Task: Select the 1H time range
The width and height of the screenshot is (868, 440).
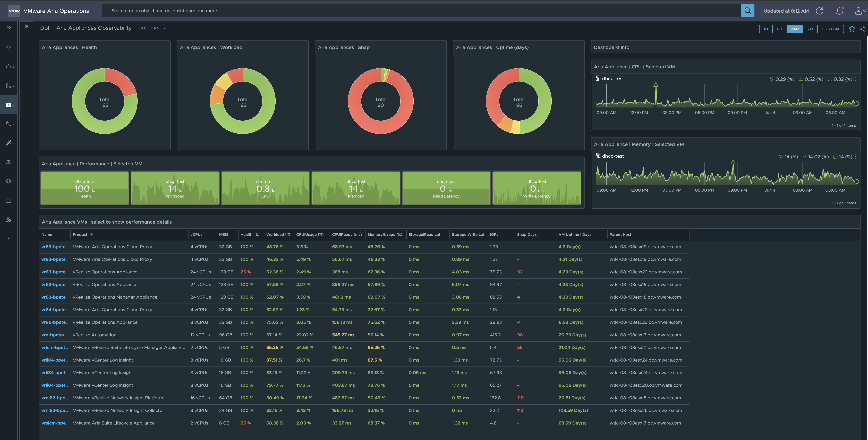Action: coord(765,29)
